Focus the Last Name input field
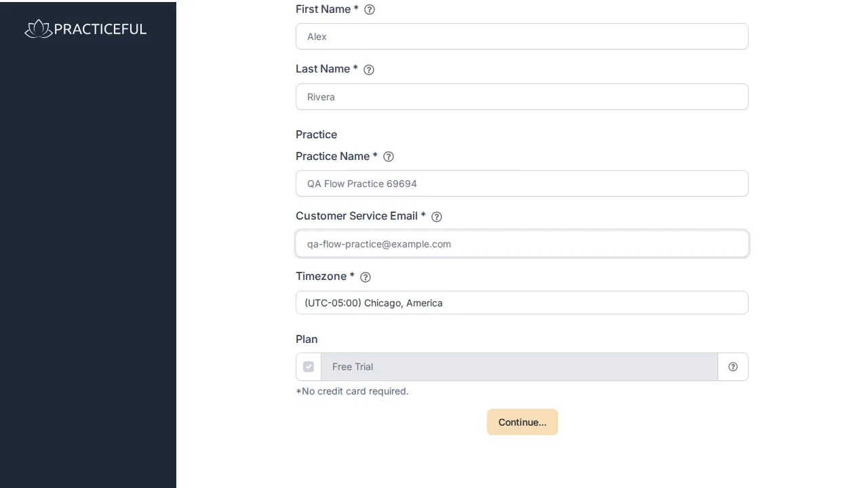The width and height of the screenshot is (868, 488). 522,97
